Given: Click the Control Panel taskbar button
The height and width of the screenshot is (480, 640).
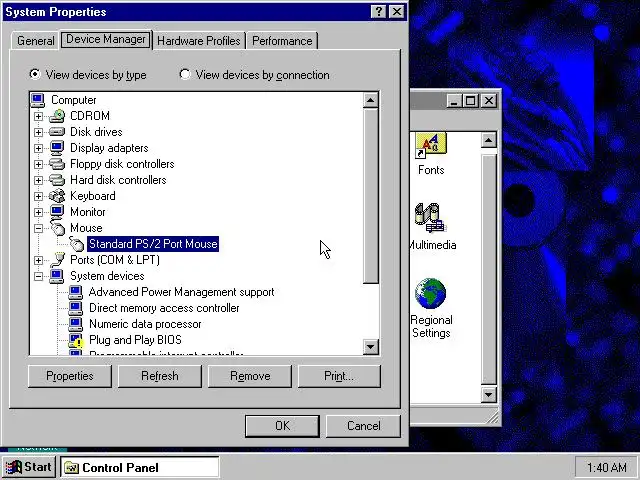Looking at the screenshot, I should 140,467.
